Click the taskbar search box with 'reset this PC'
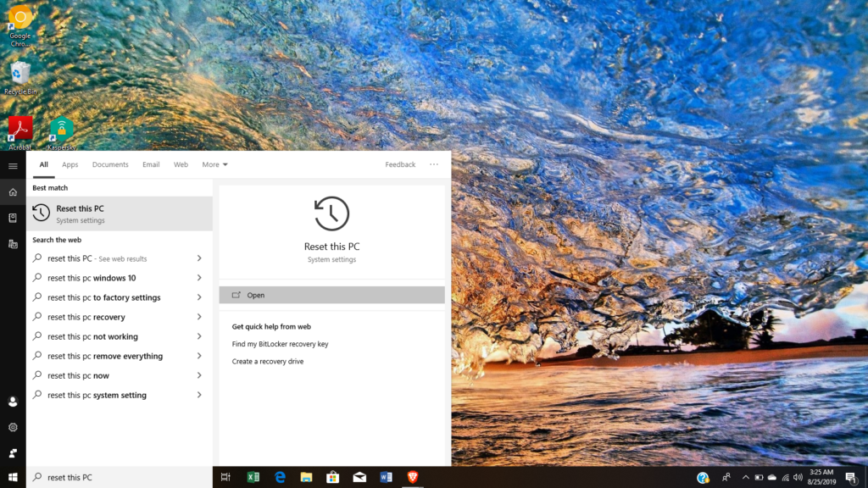This screenshot has height=488, width=868. 120,477
